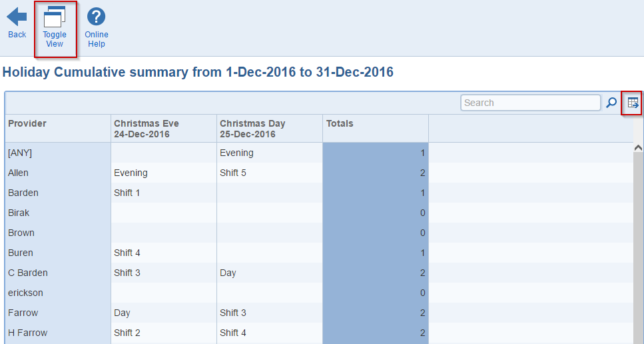Click into the Search field
Screen dimensions: 644x344
pyautogui.click(x=531, y=103)
